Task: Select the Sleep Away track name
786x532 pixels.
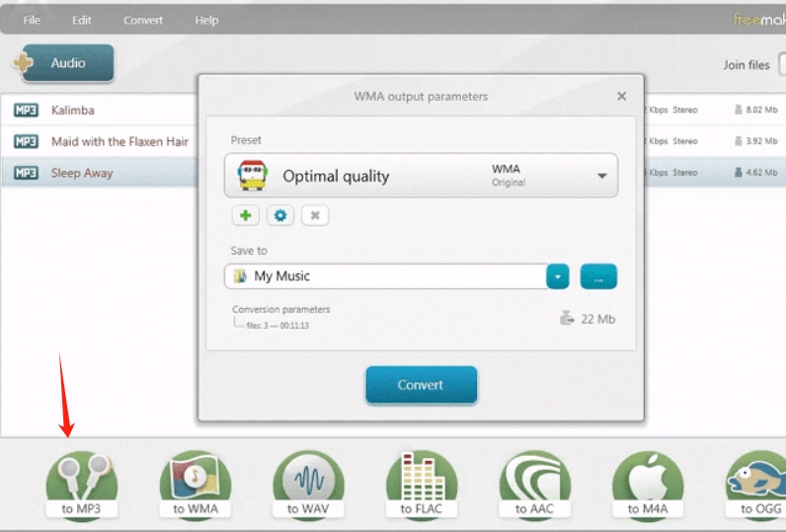Action: click(x=82, y=174)
